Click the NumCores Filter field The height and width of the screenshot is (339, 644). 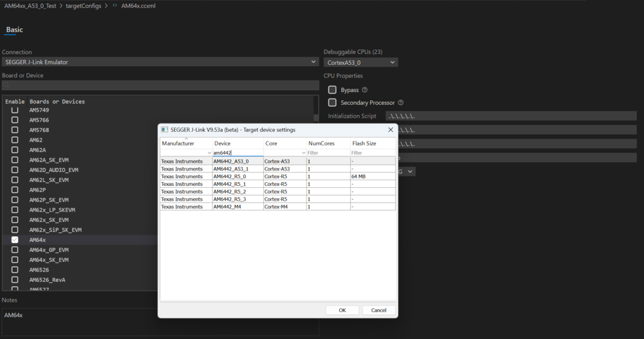(328, 152)
